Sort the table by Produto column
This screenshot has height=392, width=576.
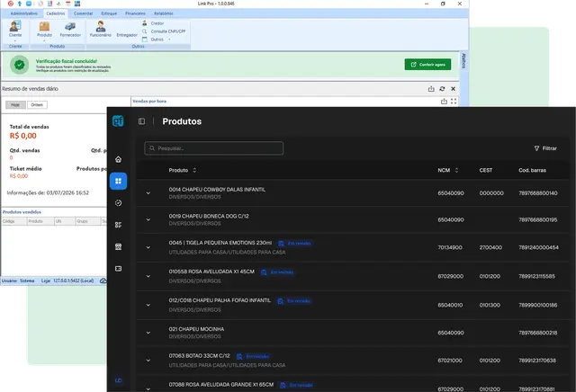point(183,170)
